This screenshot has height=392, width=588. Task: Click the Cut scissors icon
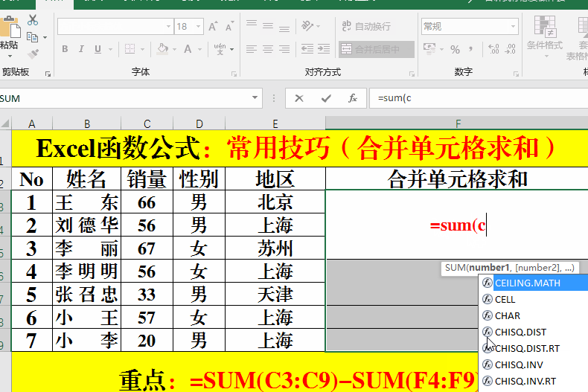(x=33, y=20)
